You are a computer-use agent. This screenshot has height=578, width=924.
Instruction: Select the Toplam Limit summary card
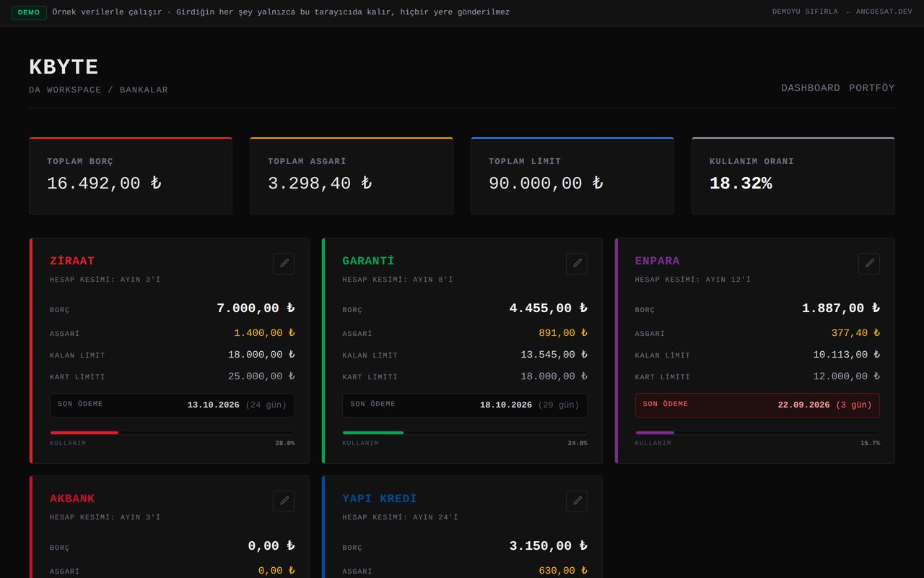coord(572,176)
